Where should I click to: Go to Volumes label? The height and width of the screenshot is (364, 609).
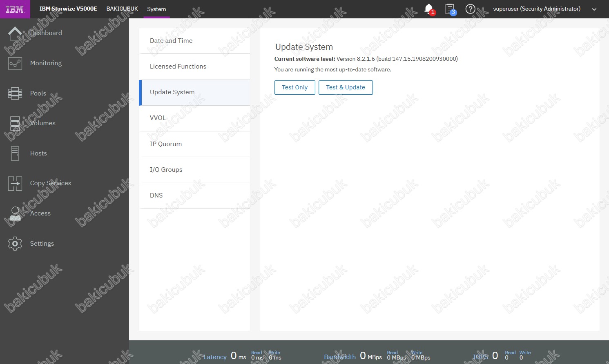43,123
